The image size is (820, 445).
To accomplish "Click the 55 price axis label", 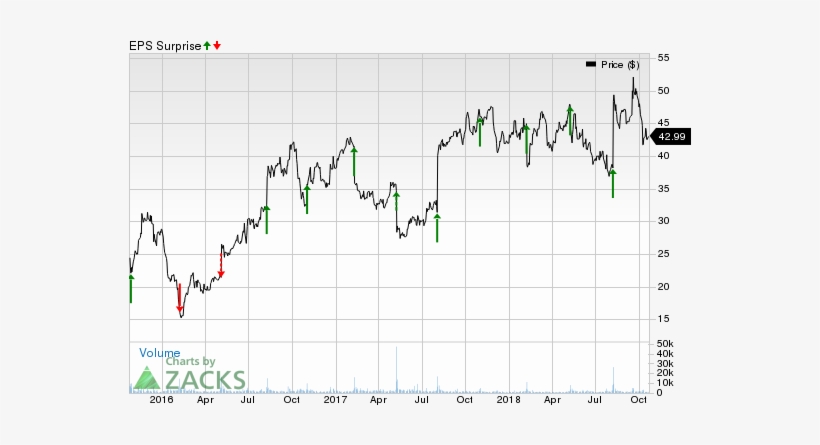I will (664, 58).
